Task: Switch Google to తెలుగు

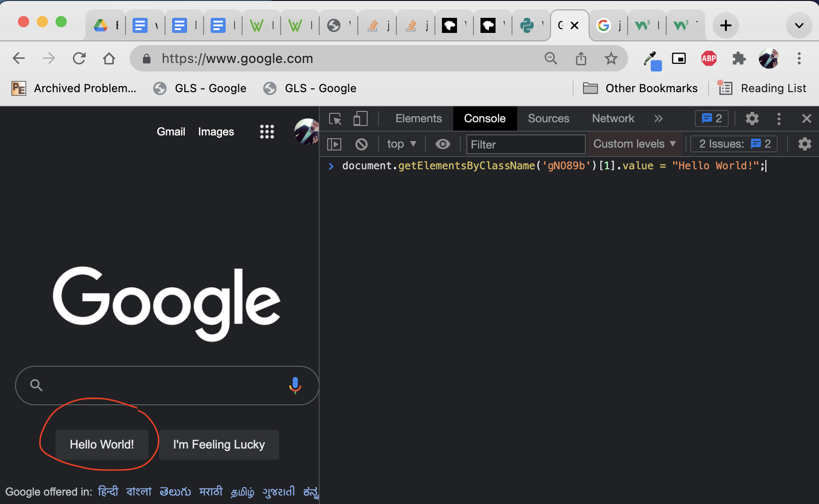Action: tap(175, 492)
